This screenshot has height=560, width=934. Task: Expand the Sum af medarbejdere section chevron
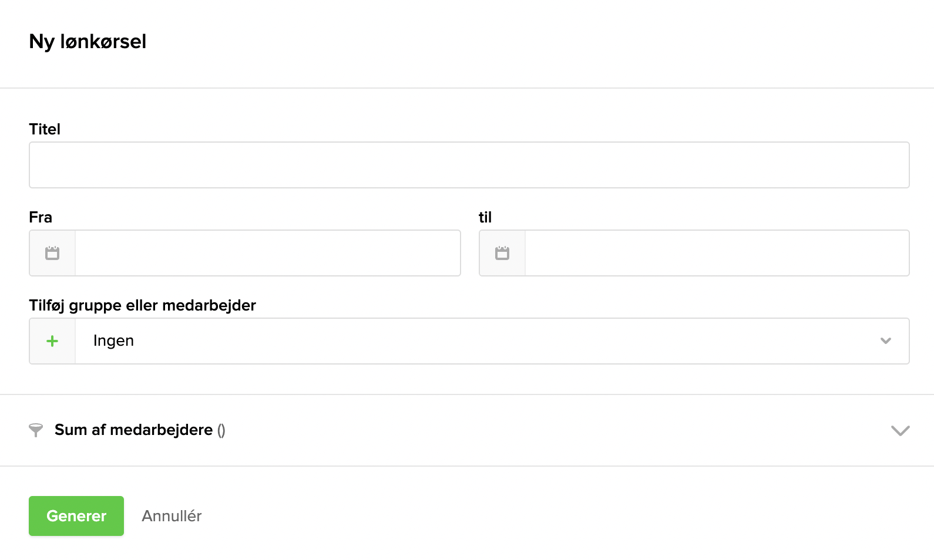pos(900,430)
